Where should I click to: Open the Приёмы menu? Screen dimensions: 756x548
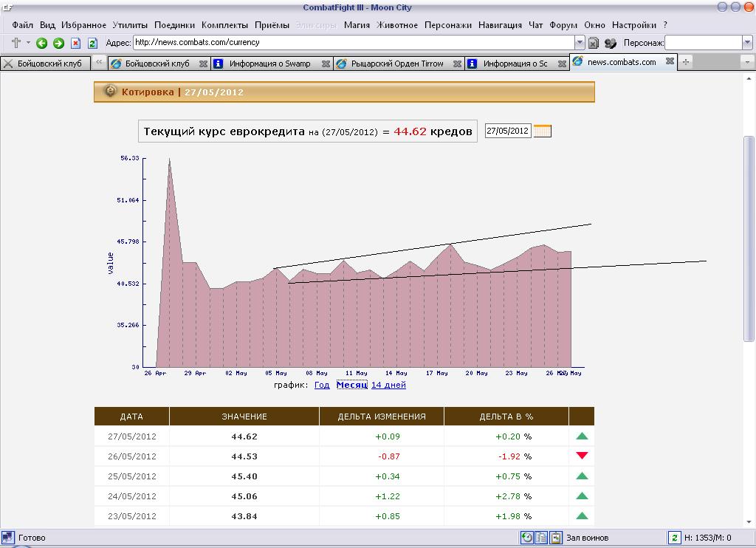click(272, 25)
